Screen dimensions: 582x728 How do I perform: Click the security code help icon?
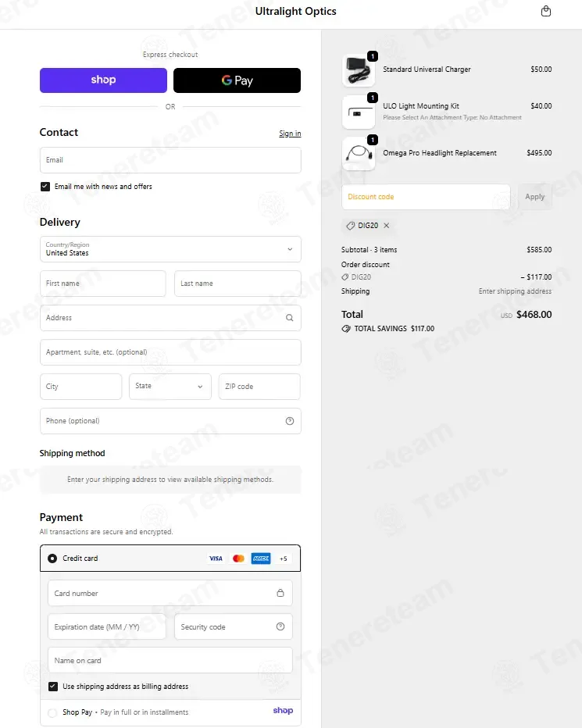point(280,626)
